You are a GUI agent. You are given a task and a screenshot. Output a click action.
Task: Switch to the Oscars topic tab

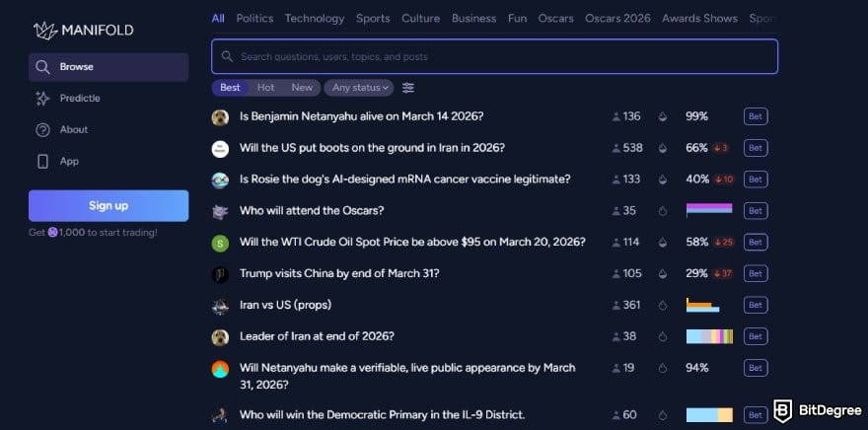click(555, 19)
